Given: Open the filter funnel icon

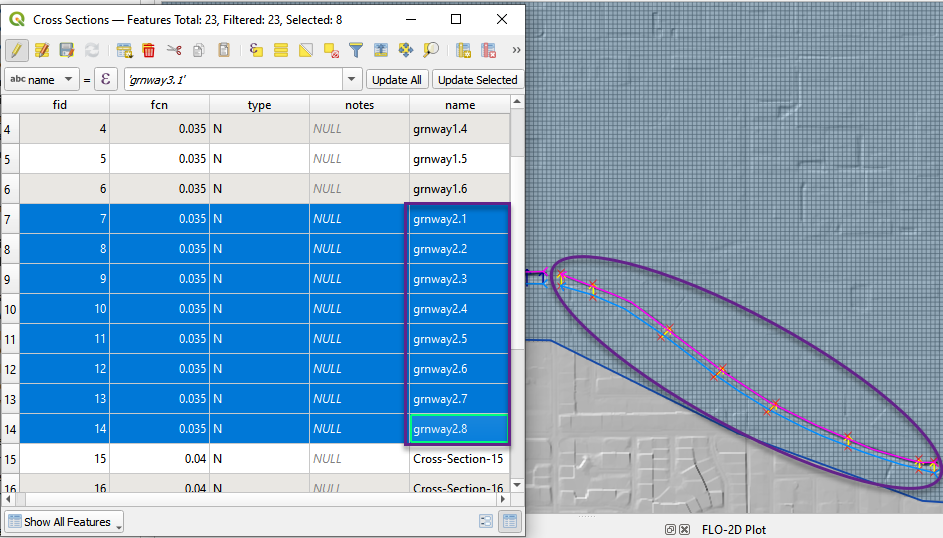Looking at the screenshot, I should pos(356,50).
